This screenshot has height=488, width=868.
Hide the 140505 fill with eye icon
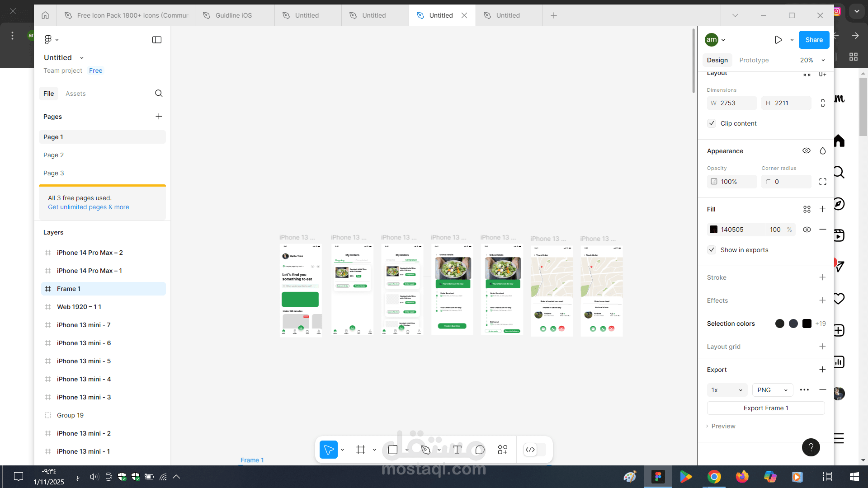click(807, 230)
